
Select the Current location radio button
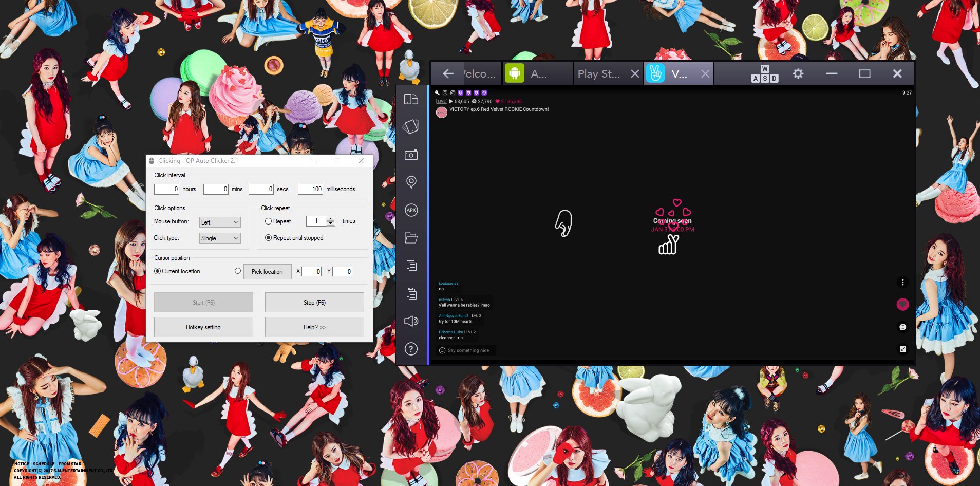click(x=157, y=271)
